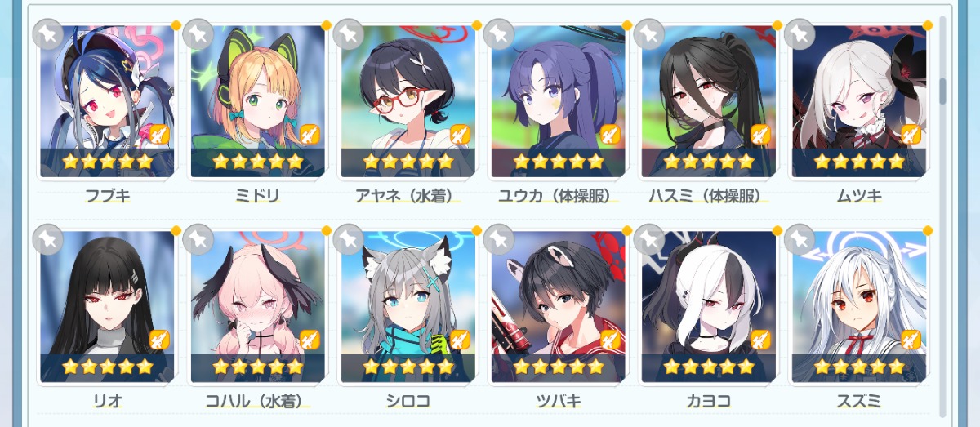Click the orange weapon badge on ミドリ's portrait

pyautogui.click(x=310, y=133)
